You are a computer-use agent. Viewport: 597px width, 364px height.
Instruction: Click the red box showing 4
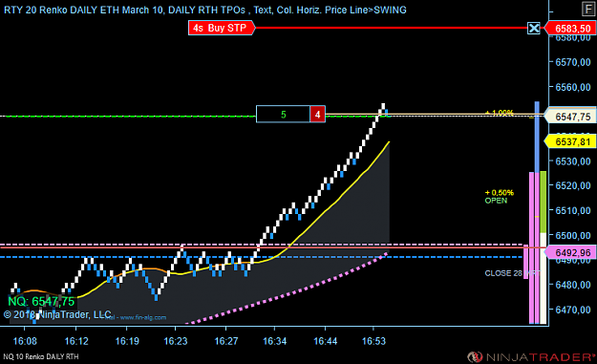[317, 115]
